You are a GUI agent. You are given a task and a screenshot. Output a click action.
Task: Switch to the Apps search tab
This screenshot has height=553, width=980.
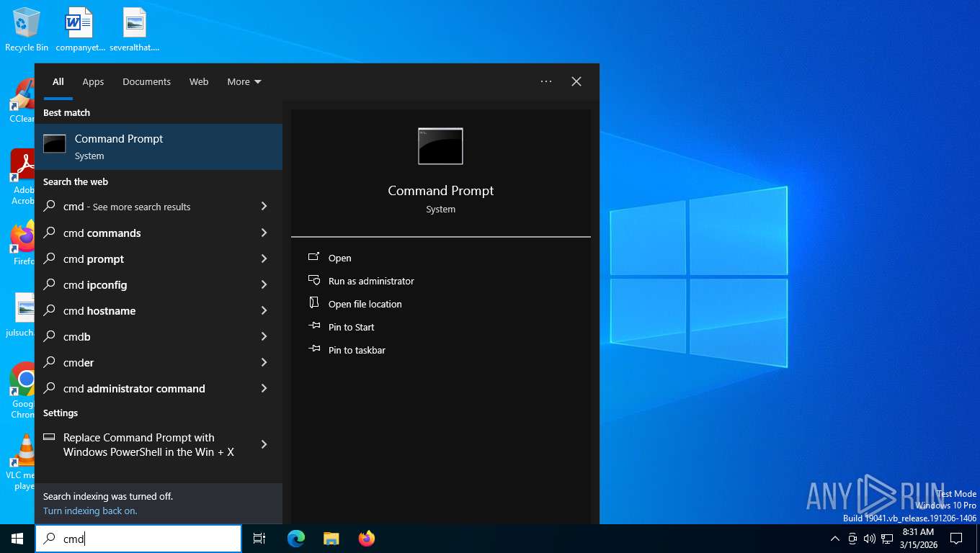pyautogui.click(x=93, y=81)
